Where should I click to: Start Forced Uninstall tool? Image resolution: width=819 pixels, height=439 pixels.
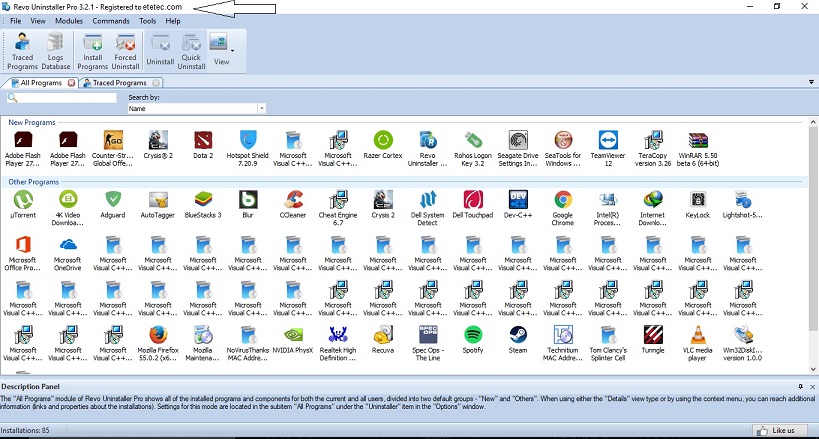coord(125,51)
